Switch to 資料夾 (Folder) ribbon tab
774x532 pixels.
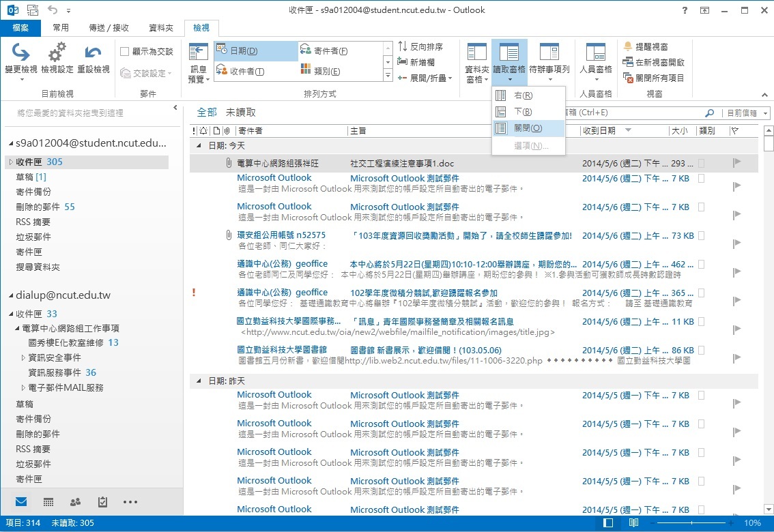161,27
